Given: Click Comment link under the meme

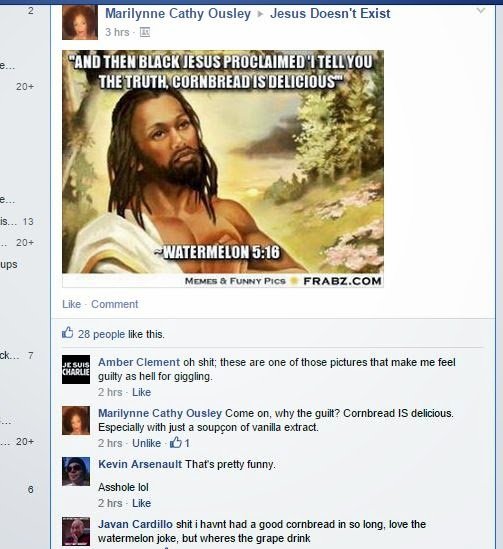Looking at the screenshot, I should point(115,304).
